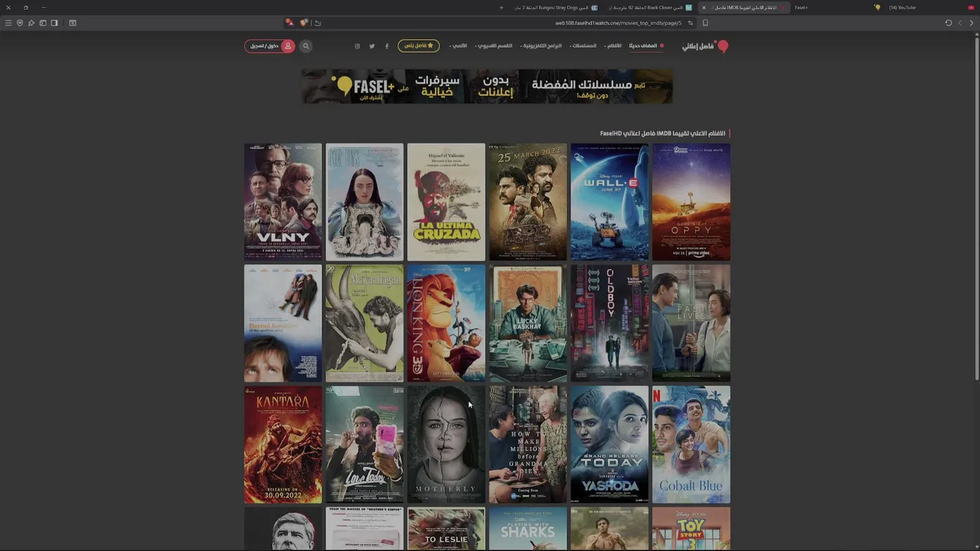The width and height of the screenshot is (980, 551).
Task: Open the Facebook social icon
Action: pos(387,46)
